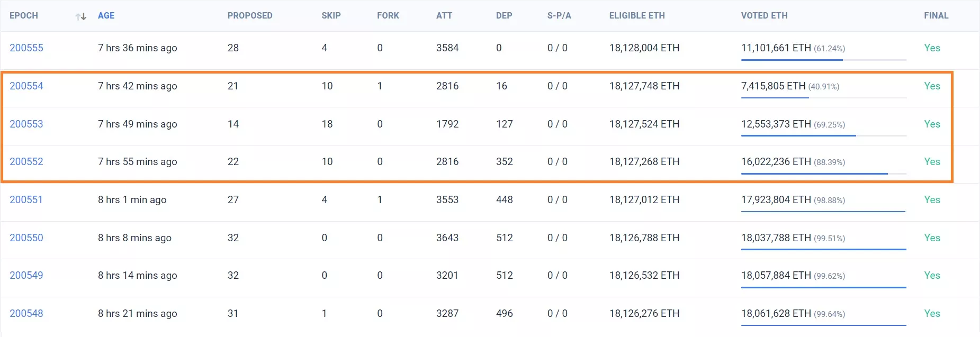
Task: Open epoch 200549 link
Action: [x=26, y=276]
